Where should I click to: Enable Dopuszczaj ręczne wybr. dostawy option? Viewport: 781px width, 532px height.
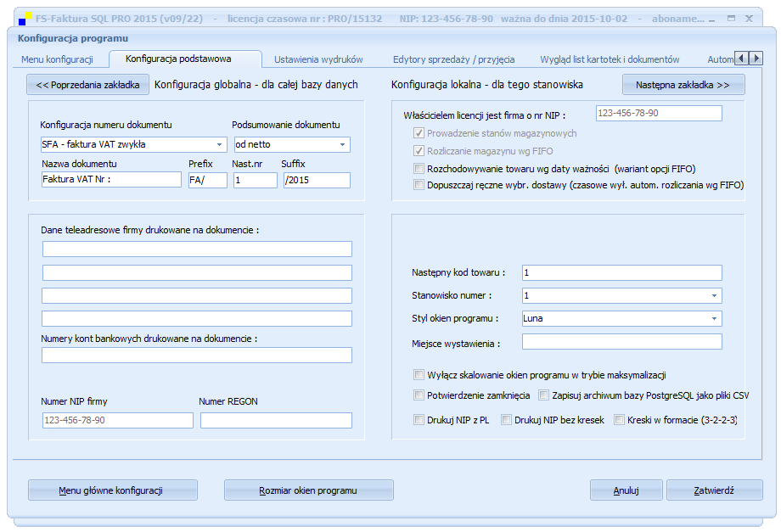pos(419,185)
